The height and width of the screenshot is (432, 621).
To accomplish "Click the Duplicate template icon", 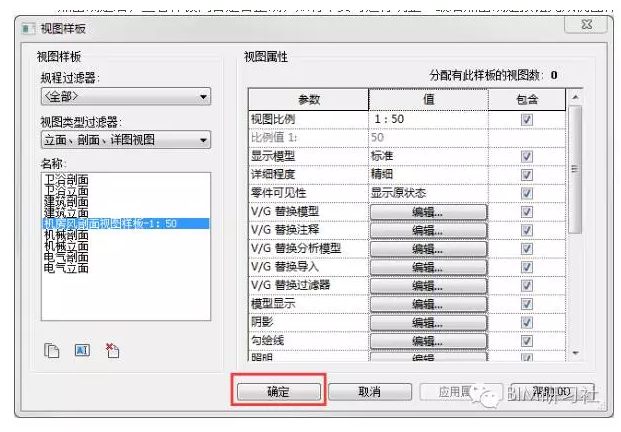I will (52, 350).
